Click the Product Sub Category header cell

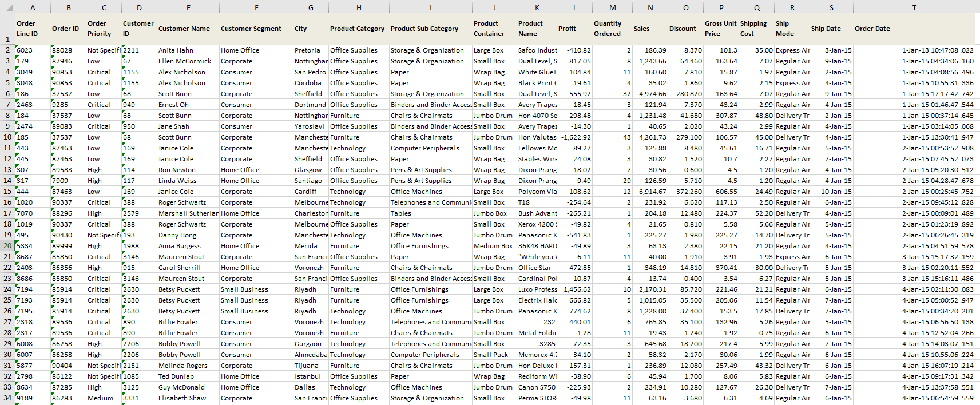[x=424, y=29]
